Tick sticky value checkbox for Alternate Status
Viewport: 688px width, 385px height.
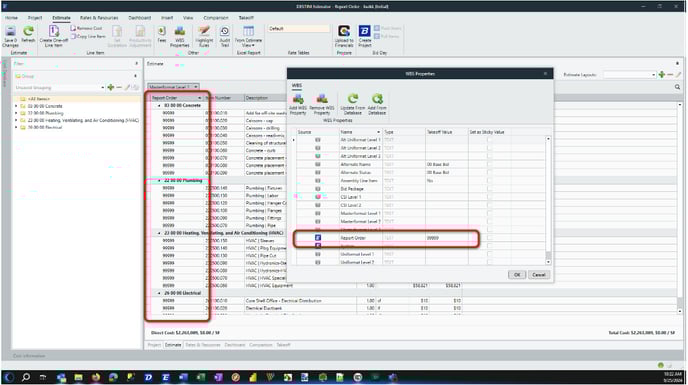[489, 173]
